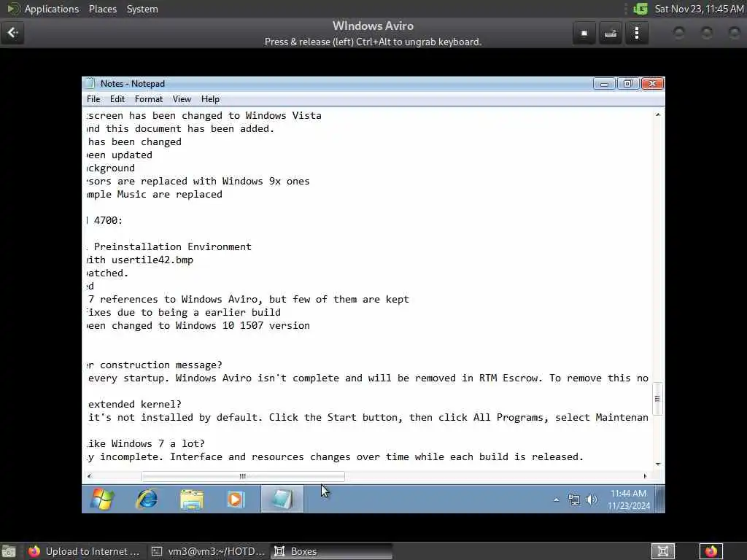The height and width of the screenshot is (560, 747).
Task: Open the taskbar clock showing 11:44 AM
Action: [628, 499]
